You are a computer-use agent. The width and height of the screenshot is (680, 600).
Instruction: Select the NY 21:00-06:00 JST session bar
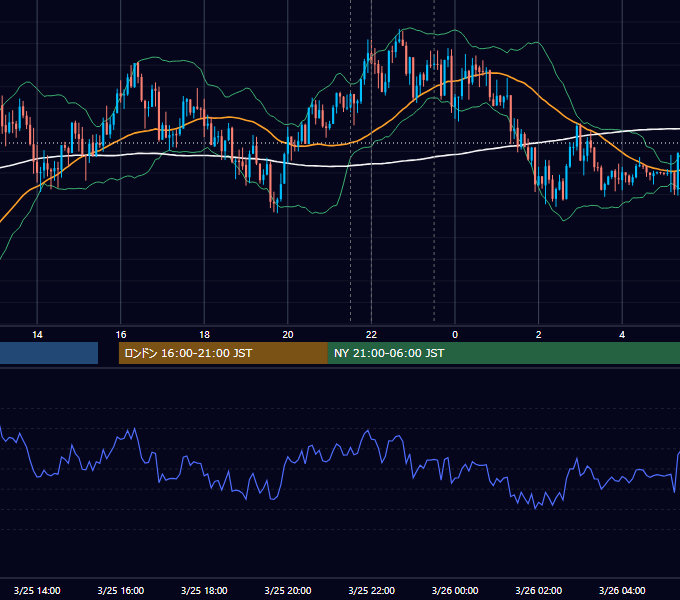point(503,353)
